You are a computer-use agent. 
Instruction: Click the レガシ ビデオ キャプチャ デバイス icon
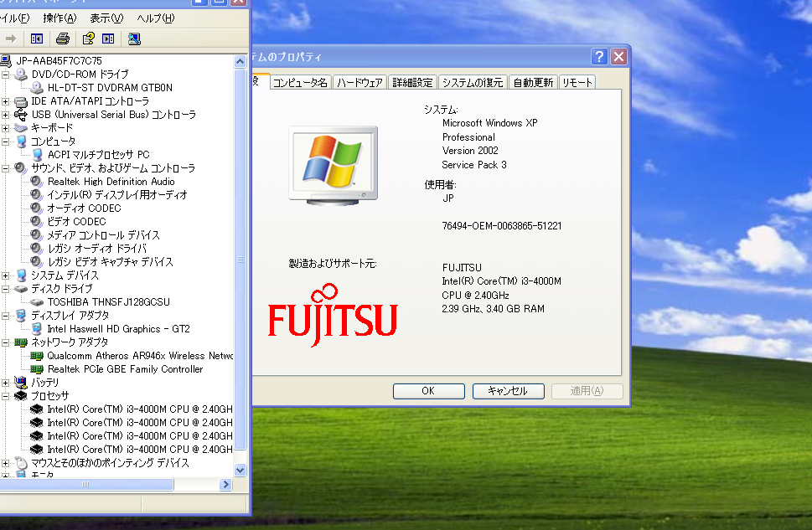click(x=36, y=262)
